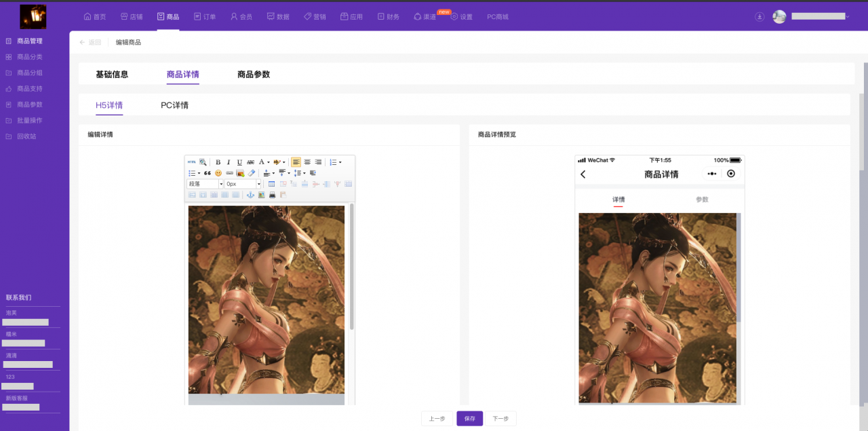Apply underline formatting in the editor
Screen dimensions: 868x431
coord(239,162)
